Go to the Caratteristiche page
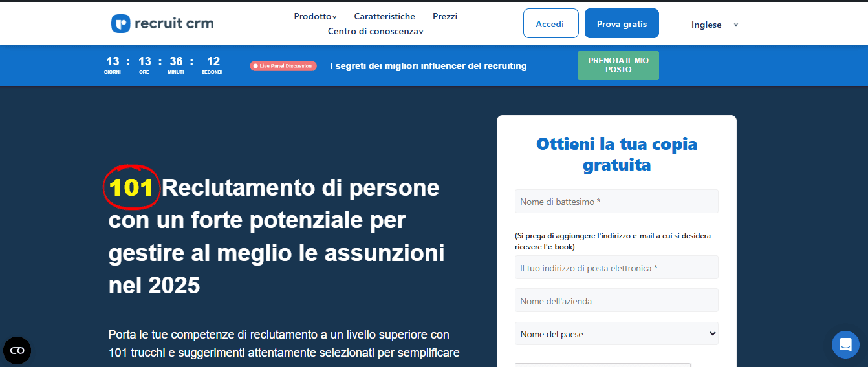 pyautogui.click(x=384, y=16)
